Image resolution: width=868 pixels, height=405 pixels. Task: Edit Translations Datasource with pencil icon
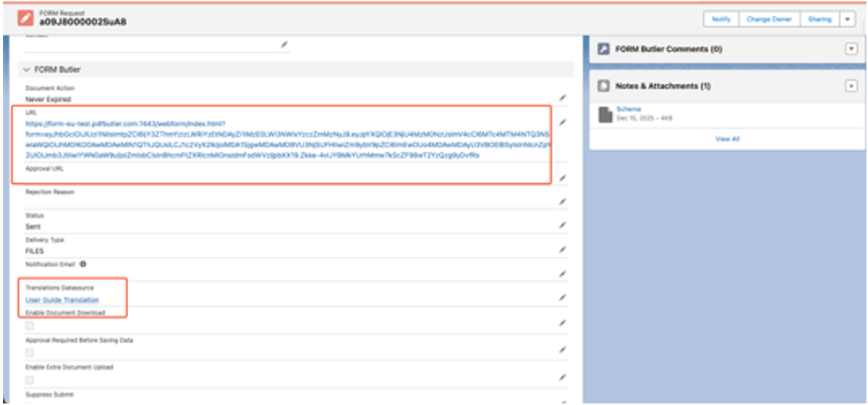(x=562, y=298)
